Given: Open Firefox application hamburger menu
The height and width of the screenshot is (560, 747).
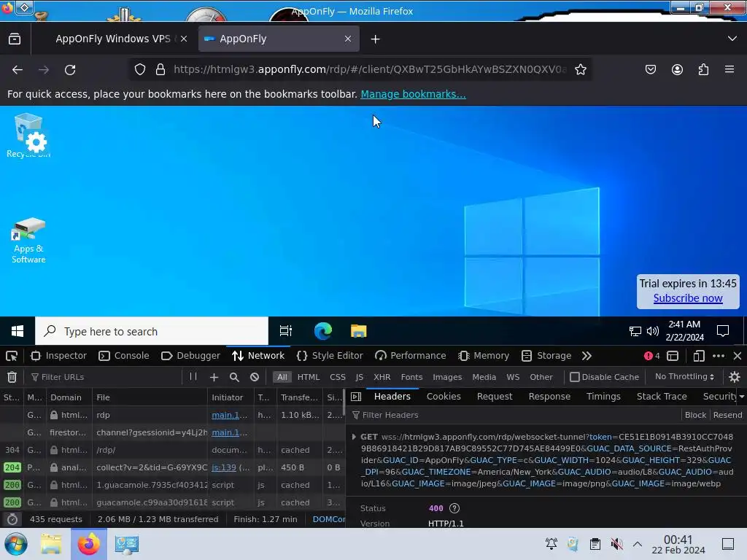Looking at the screenshot, I should pos(729,69).
